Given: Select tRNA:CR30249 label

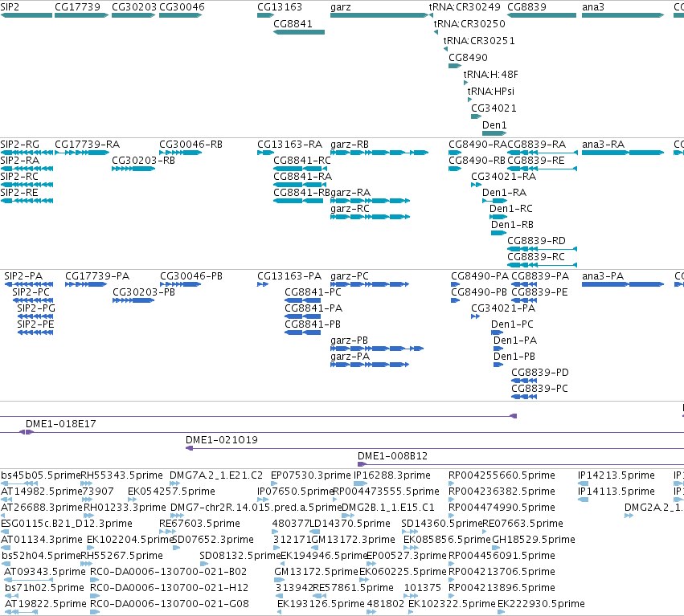Looking at the screenshot, I should [x=465, y=7].
